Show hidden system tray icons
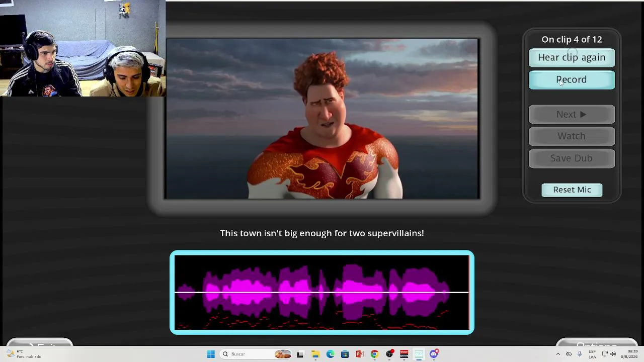 (x=558, y=354)
